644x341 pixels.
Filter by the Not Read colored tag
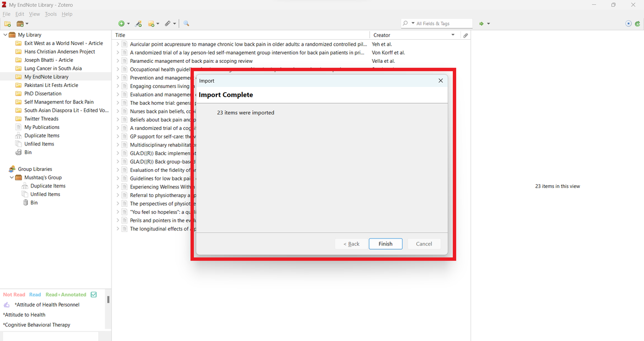coord(14,294)
